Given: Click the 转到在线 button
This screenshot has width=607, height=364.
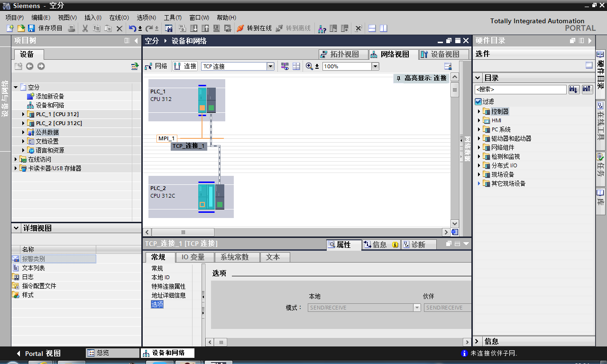Looking at the screenshot, I should click(x=254, y=28).
